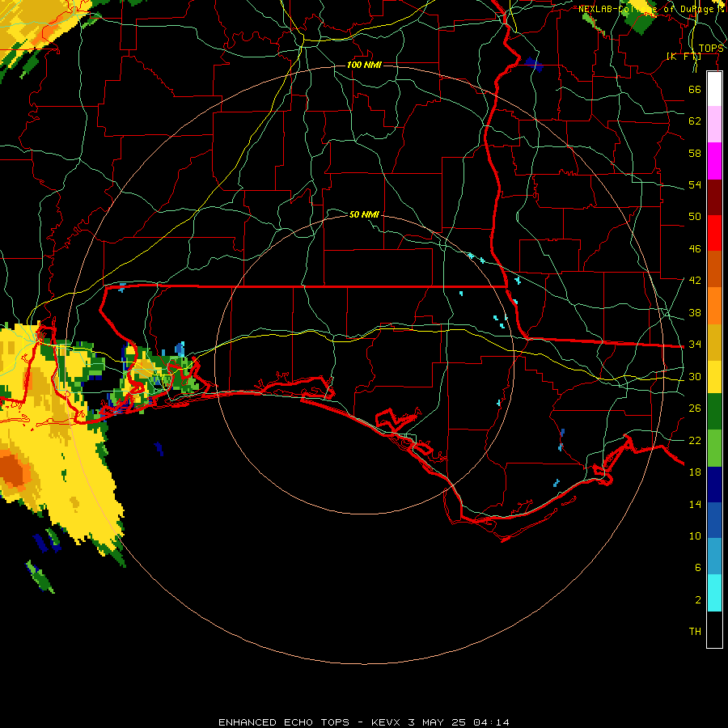Click the 38 legend value
Viewport: 728px width, 728px height.
695,312
